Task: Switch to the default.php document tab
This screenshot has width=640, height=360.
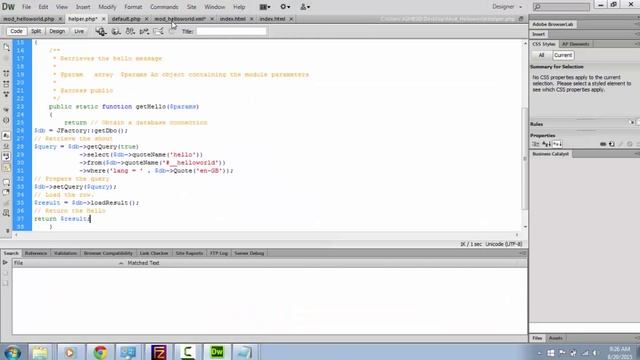Action: click(126, 19)
